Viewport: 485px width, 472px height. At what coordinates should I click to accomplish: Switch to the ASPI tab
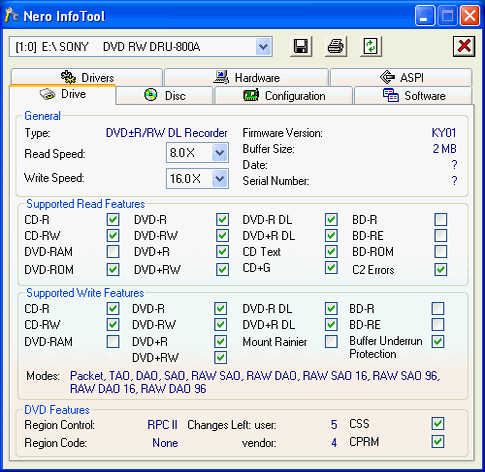point(401,77)
